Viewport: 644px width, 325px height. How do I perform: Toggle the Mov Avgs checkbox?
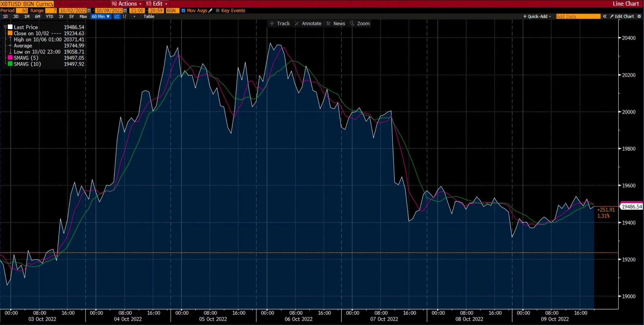183,10
